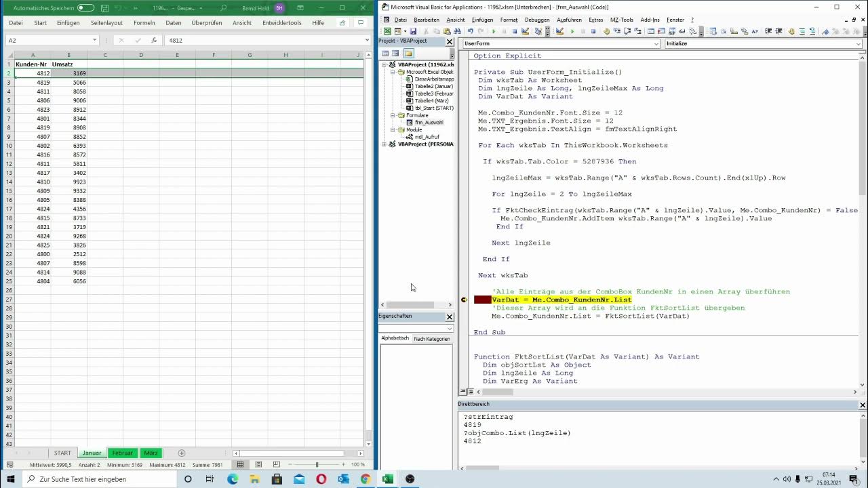Click the 100 % zoom level
The height and width of the screenshot is (488, 868).
[x=358, y=464]
